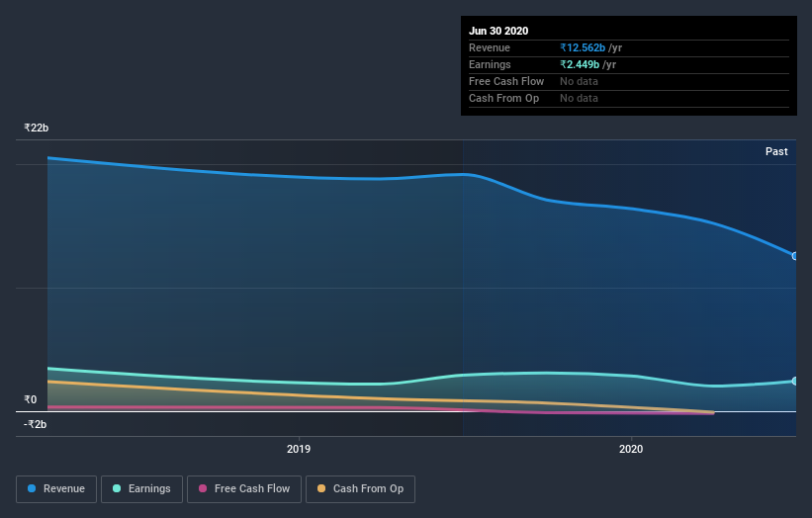Click the ₹0 y-axis label
Image resolution: width=812 pixels, height=518 pixels.
30,399
